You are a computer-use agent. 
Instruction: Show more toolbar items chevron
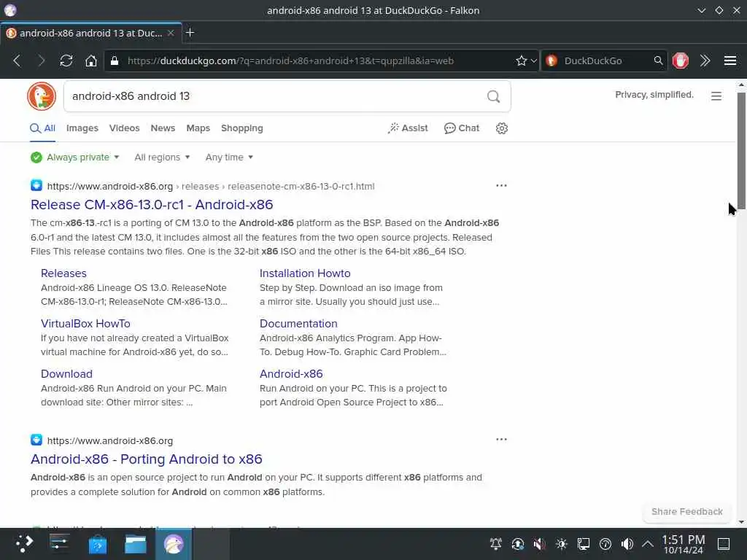(705, 61)
